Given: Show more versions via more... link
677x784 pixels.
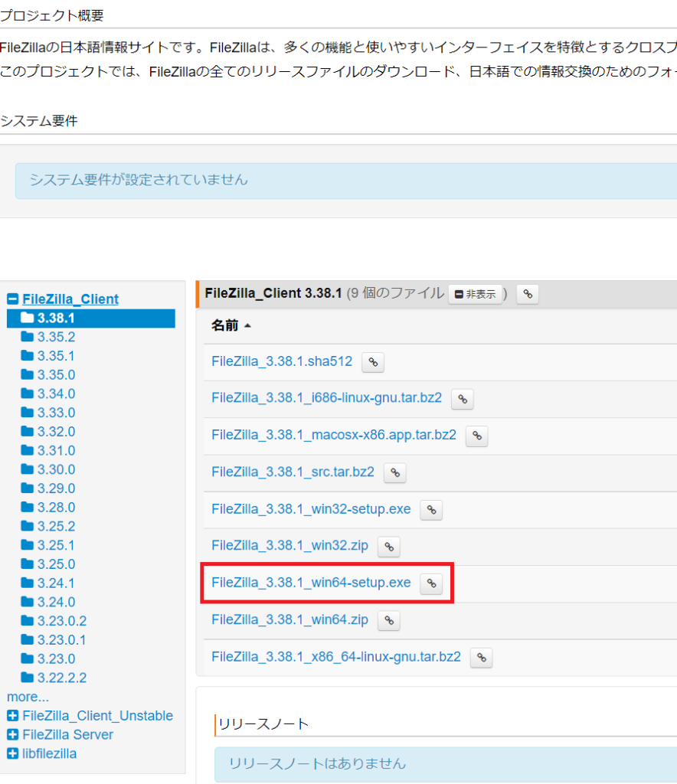Looking at the screenshot, I should pos(28,697).
